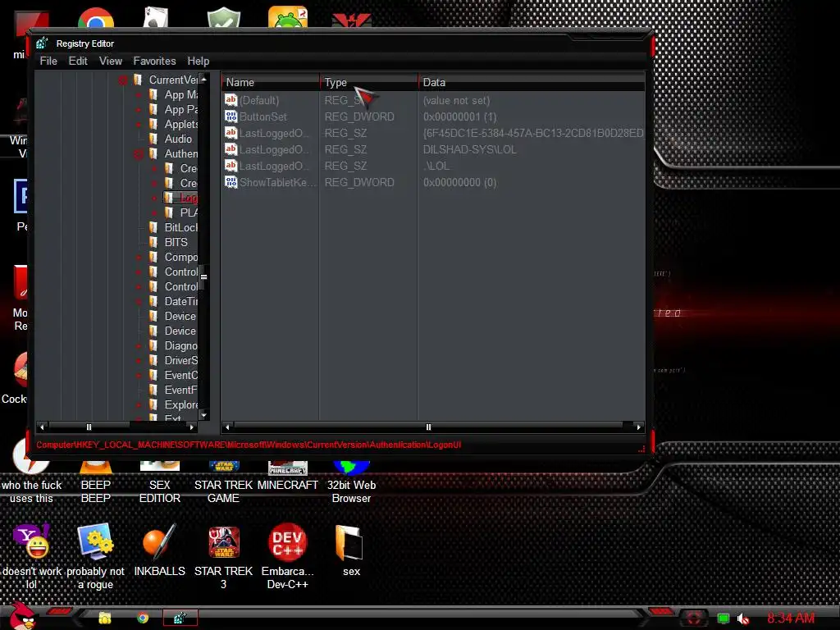
Task: Click the Registry Editor title bar icon
Action: [43, 43]
